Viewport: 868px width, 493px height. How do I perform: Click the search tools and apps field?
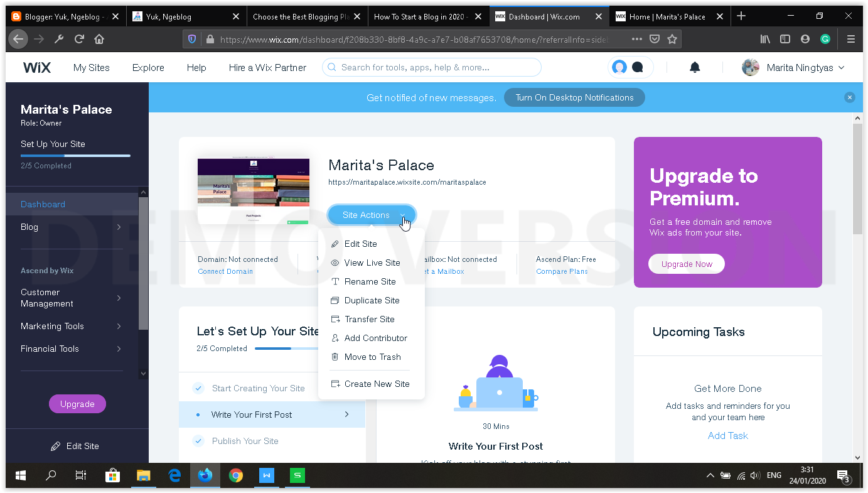pos(432,67)
